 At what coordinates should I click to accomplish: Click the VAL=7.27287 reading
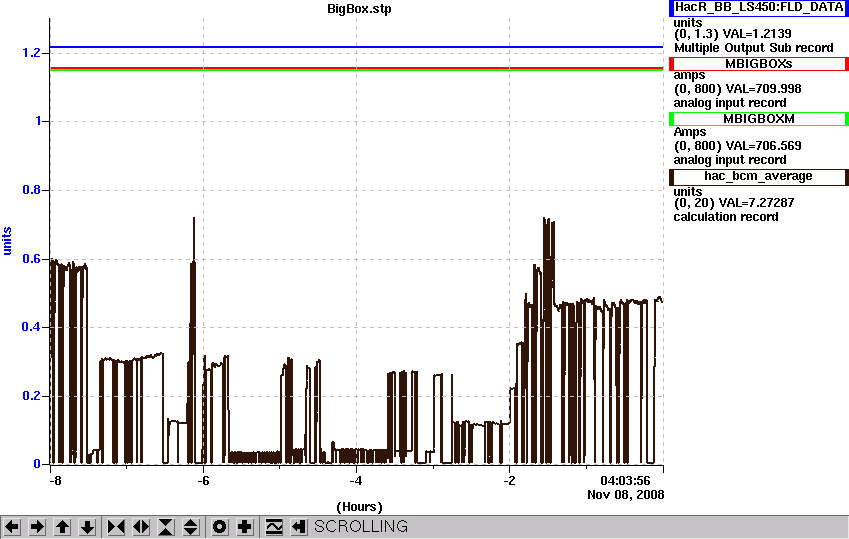(x=756, y=203)
